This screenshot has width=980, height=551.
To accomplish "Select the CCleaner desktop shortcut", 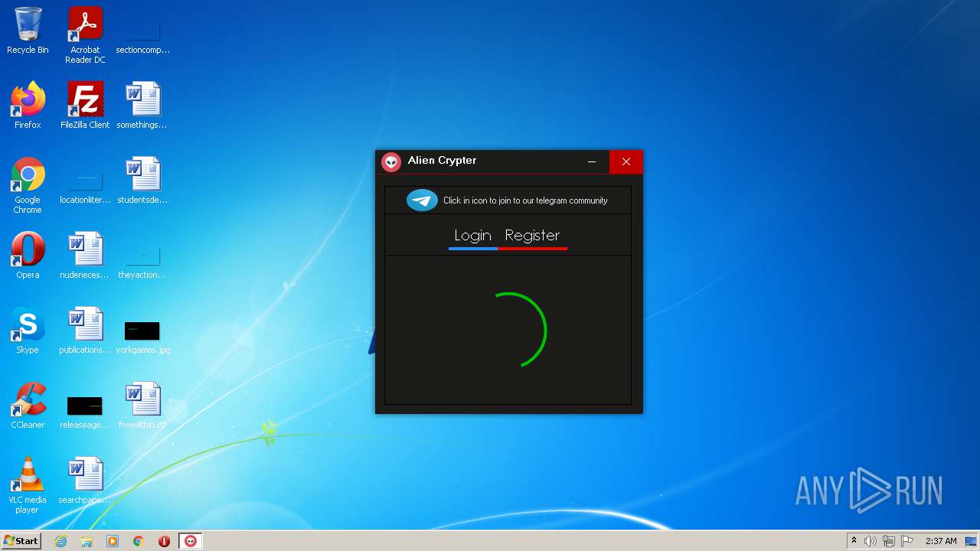I will [28, 406].
